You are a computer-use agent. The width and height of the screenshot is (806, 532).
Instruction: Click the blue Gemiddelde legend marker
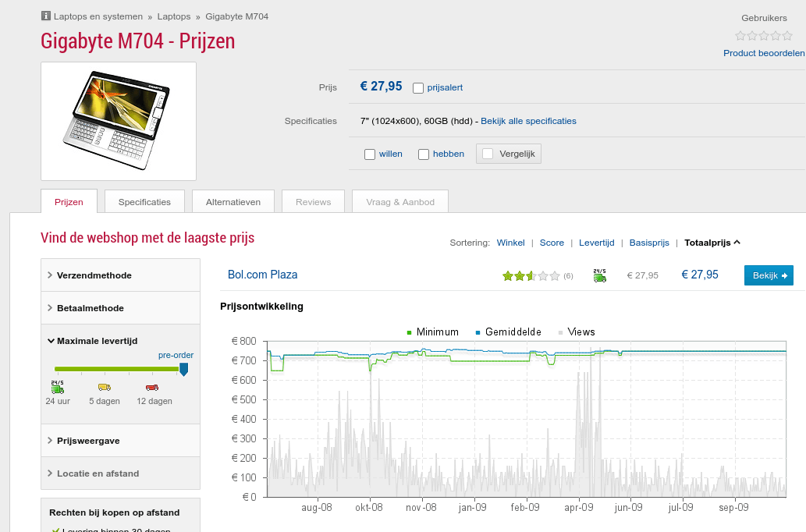[478, 332]
